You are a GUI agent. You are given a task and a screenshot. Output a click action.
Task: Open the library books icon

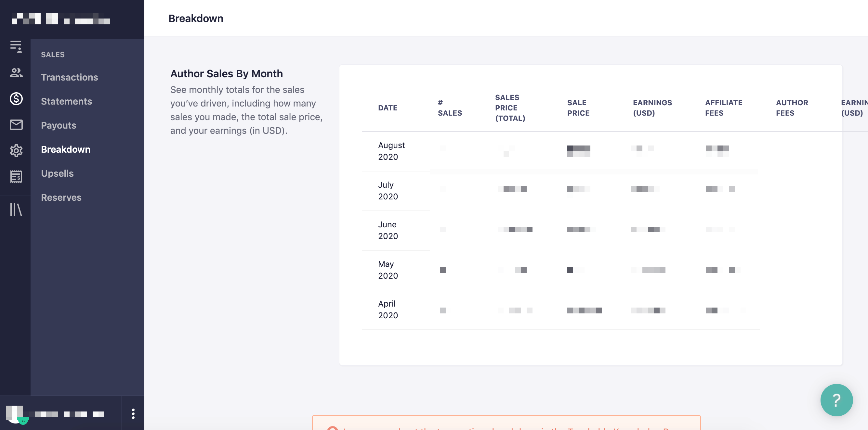(16, 210)
